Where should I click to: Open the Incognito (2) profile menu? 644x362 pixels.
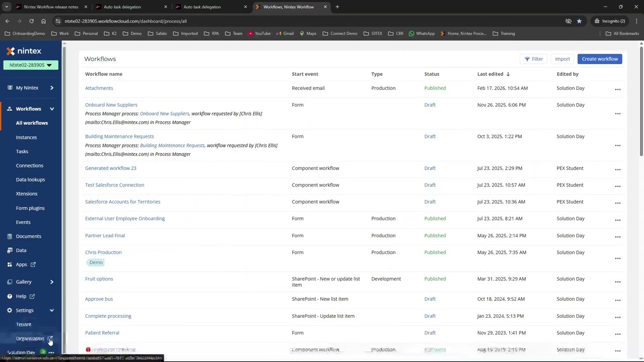pyautogui.click(x=610, y=21)
